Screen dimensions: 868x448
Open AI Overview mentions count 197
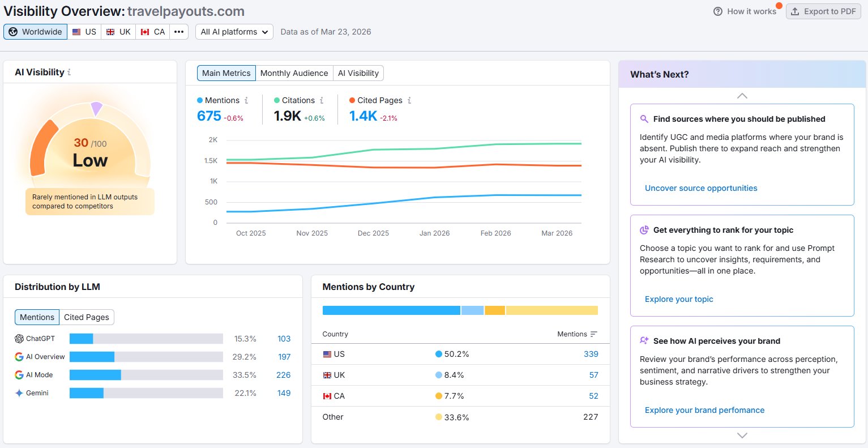[284, 357]
